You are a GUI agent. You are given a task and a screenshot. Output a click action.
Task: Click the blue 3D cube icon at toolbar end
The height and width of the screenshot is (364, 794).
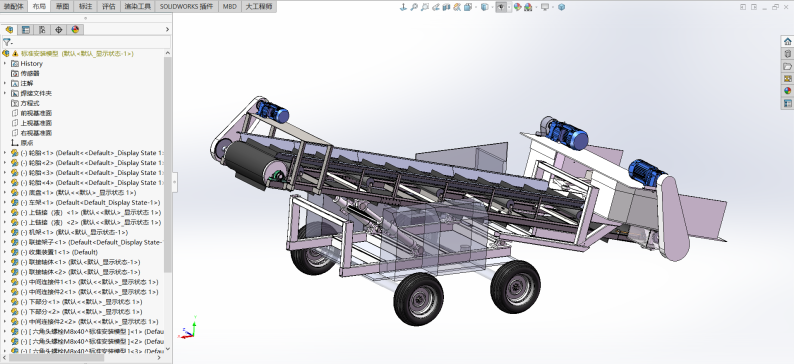coord(561,7)
